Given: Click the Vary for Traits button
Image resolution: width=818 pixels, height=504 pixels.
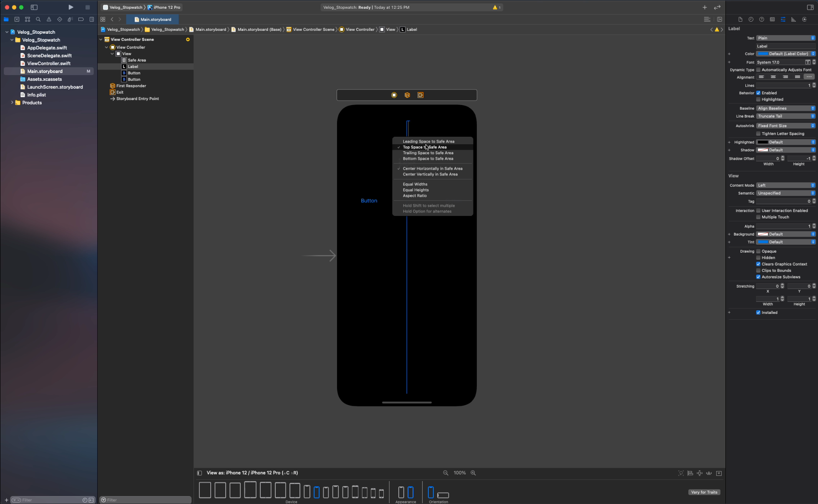Looking at the screenshot, I should 704,492.
